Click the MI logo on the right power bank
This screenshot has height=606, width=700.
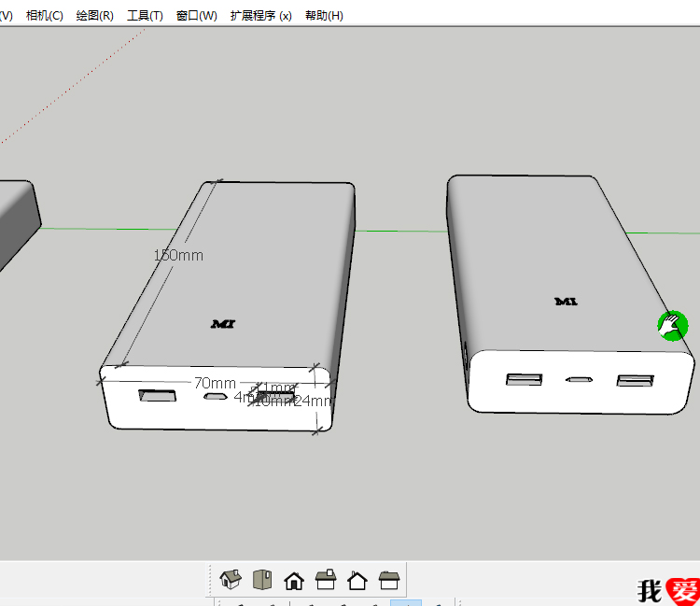click(566, 302)
